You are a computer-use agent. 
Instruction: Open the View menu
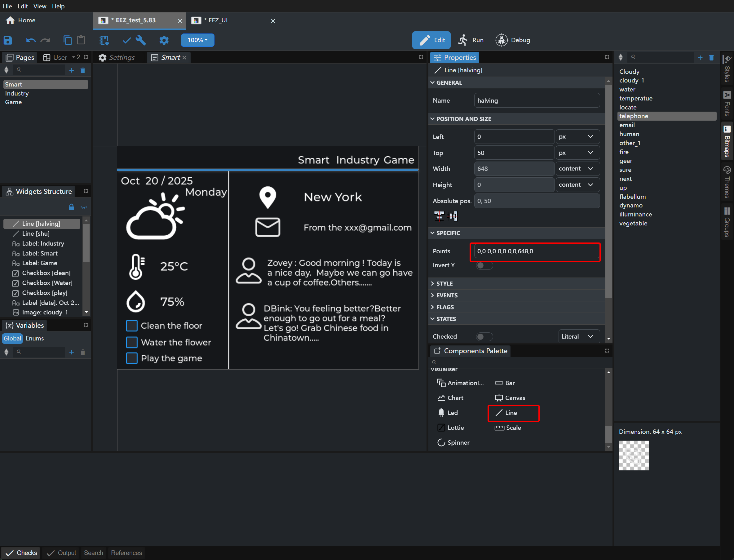point(40,6)
